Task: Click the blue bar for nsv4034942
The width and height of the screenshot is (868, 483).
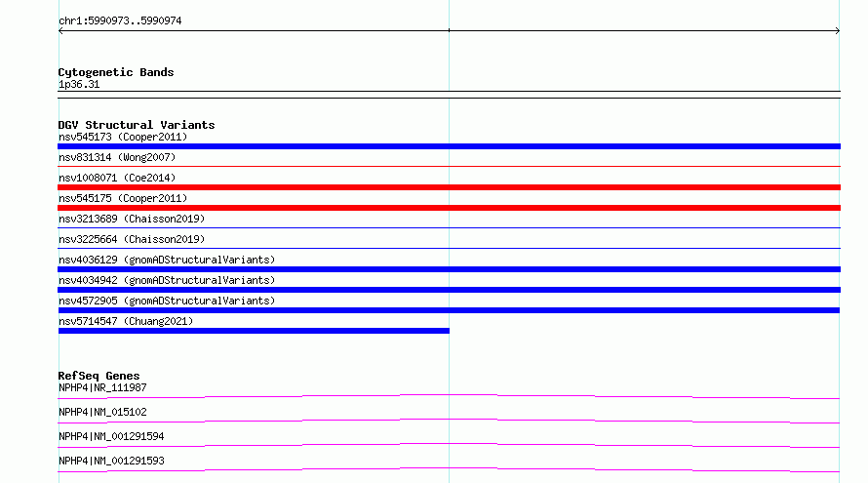Action: pos(449,290)
